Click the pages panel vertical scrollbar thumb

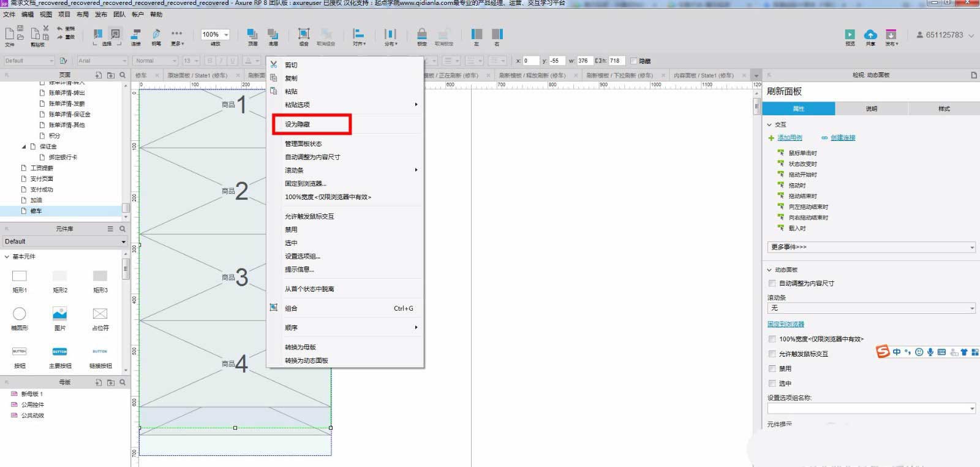click(126, 207)
